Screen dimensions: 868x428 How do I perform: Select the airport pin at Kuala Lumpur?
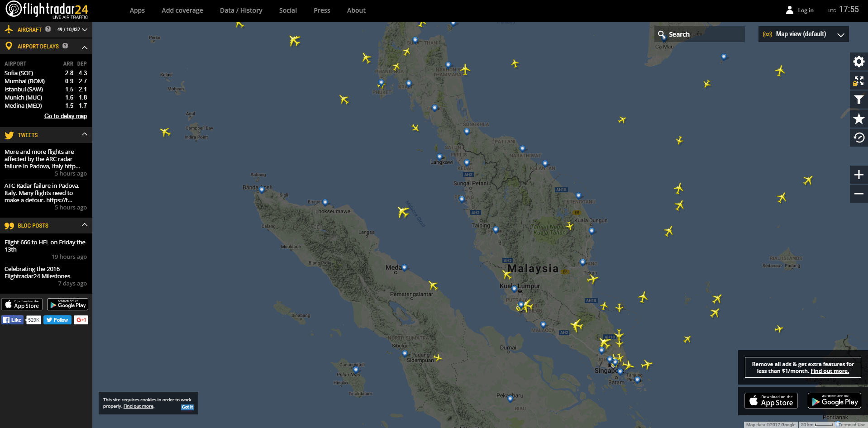tap(514, 289)
